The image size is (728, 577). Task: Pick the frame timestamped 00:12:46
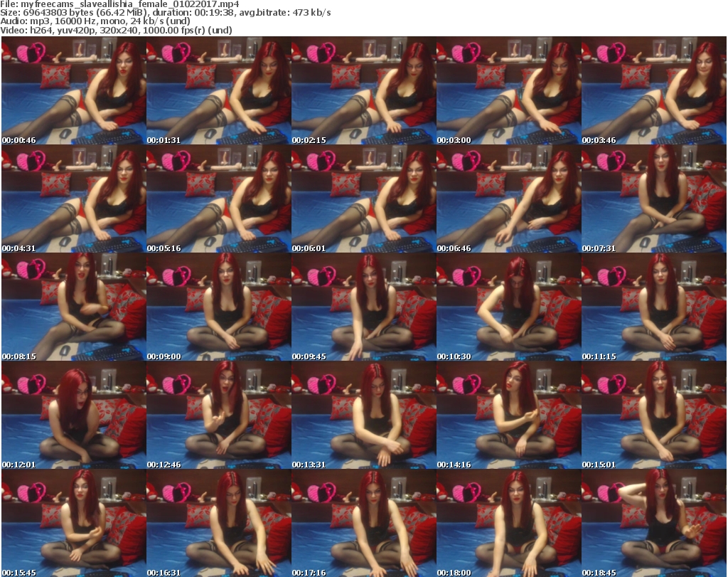point(219,415)
